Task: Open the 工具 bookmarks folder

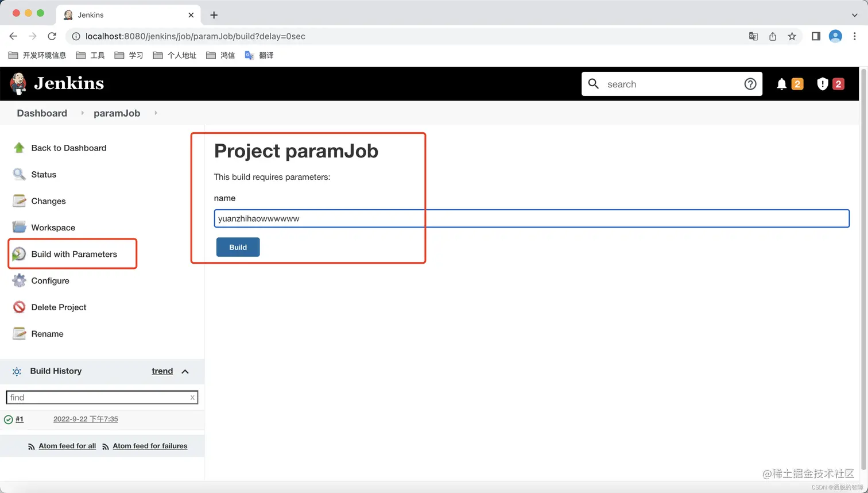Action: [x=91, y=55]
